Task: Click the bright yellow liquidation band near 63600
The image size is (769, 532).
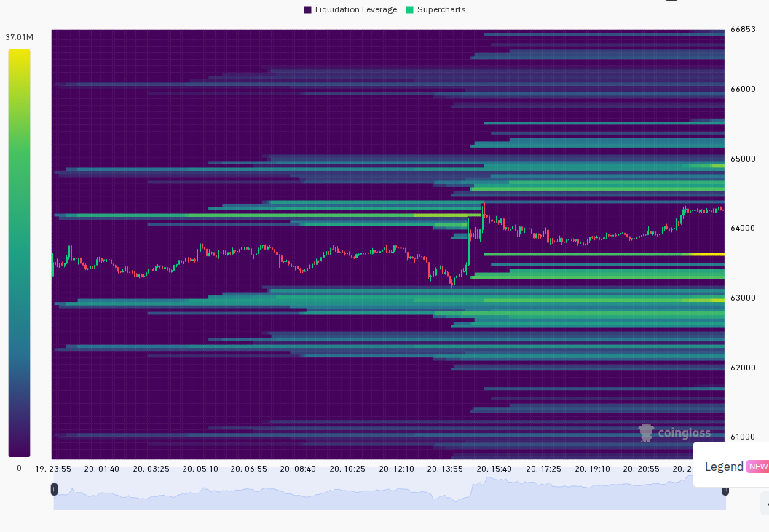Action: [x=706, y=254]
